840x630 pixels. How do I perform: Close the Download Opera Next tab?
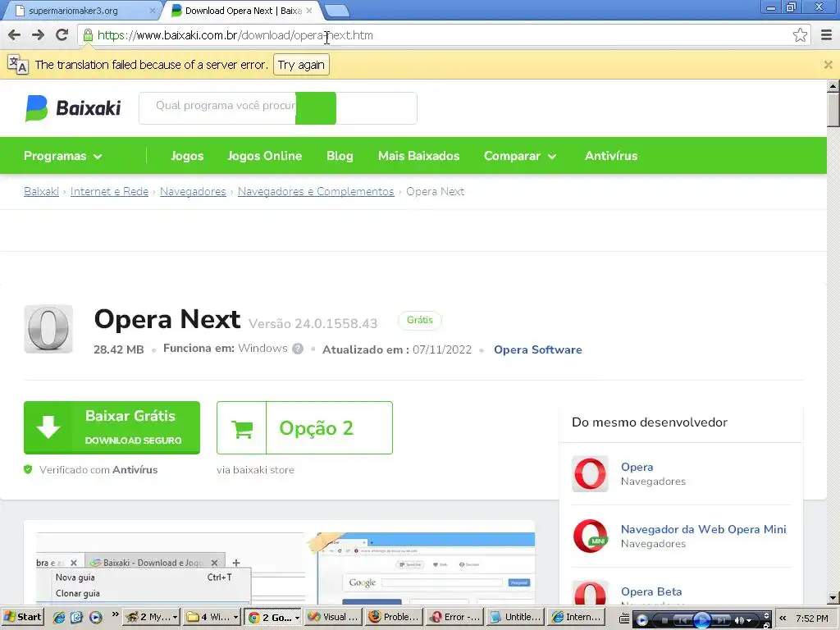point(309,11)
